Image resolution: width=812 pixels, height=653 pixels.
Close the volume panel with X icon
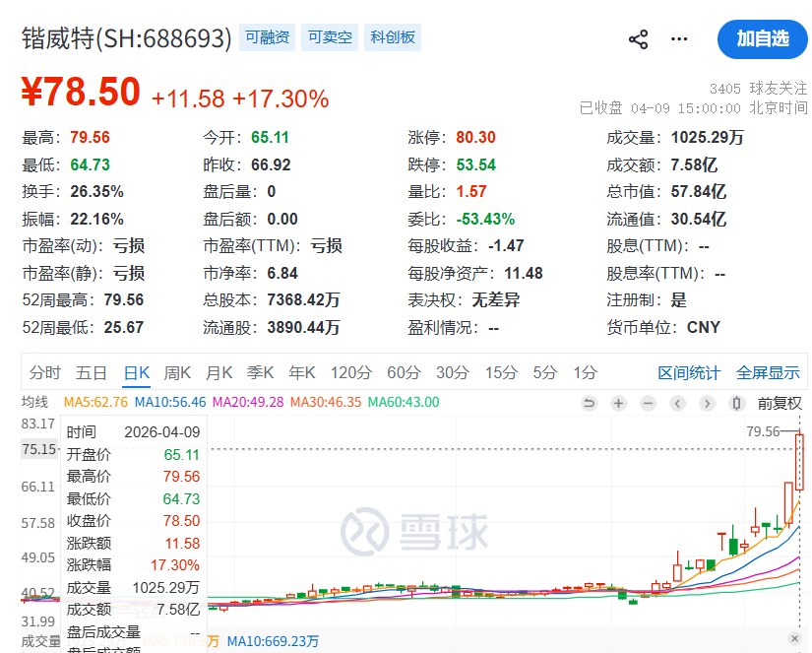tap(795, 639)
